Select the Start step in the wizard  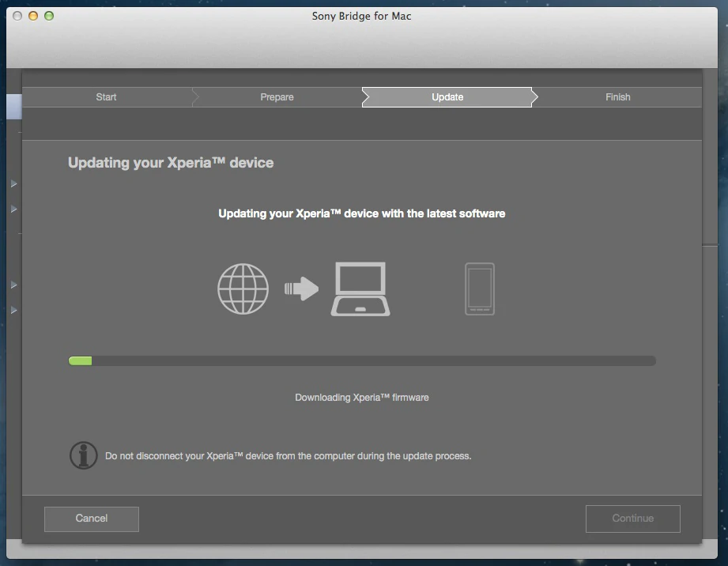coord(106,97)
